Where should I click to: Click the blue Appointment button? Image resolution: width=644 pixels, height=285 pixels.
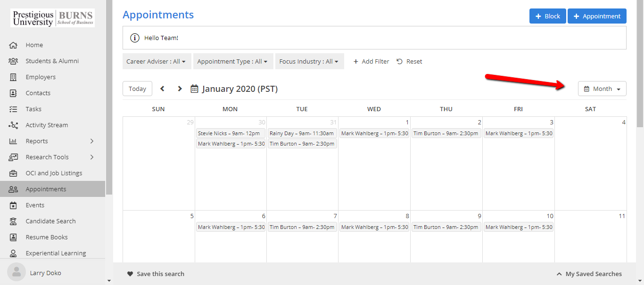pyautogui.click(x=597, y=16)
